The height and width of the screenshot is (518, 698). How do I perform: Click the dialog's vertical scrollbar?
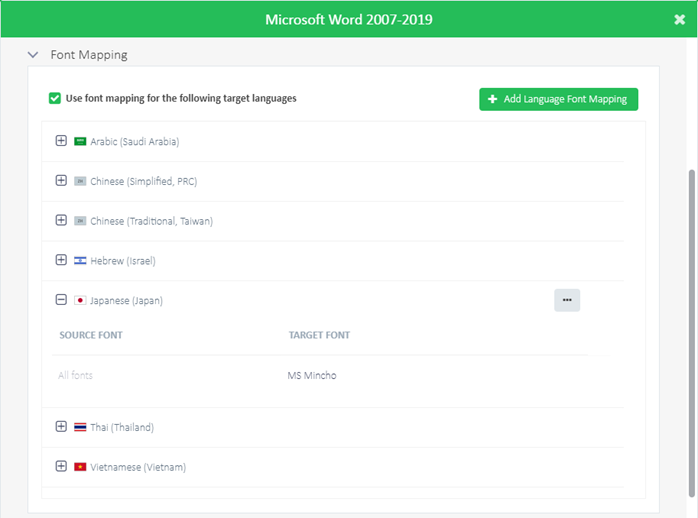pyautogui.click(x=691, y=333)
